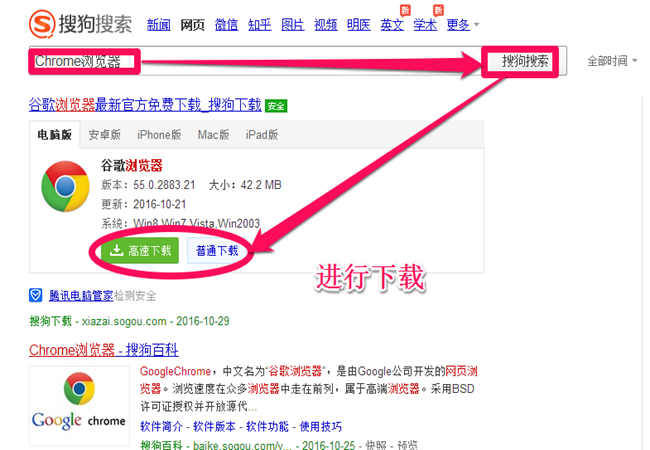The width and height of the screenshot is (650, 450).
Task: Click the 搜狗搜索 logo text
Action: pos(95,24)
